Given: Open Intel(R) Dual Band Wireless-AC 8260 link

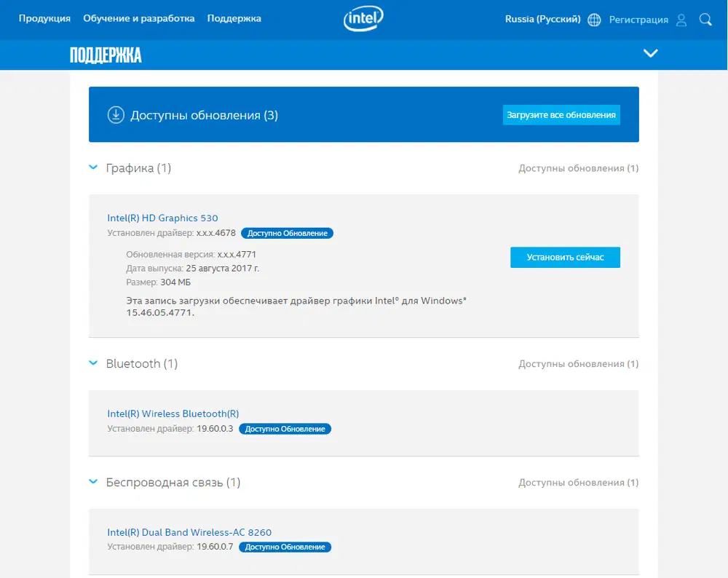Looking at the screenshot, I should click(189, 533).
